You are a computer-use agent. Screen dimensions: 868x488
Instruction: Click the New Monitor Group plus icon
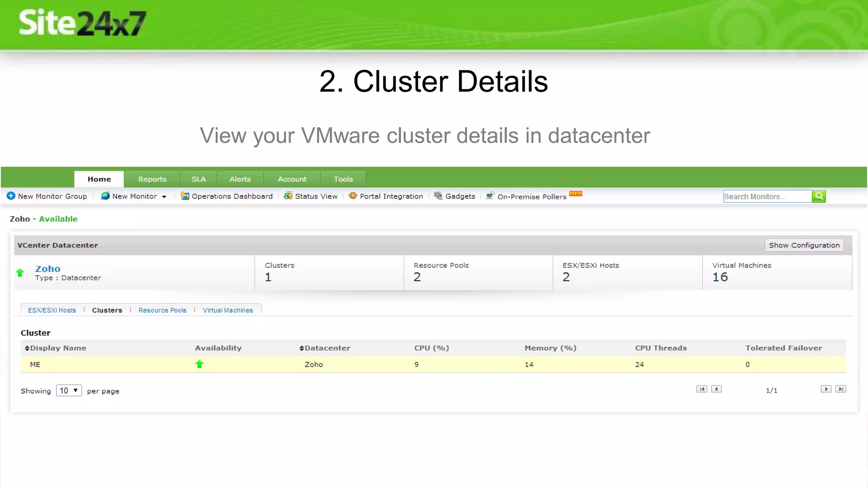point(11,196)
